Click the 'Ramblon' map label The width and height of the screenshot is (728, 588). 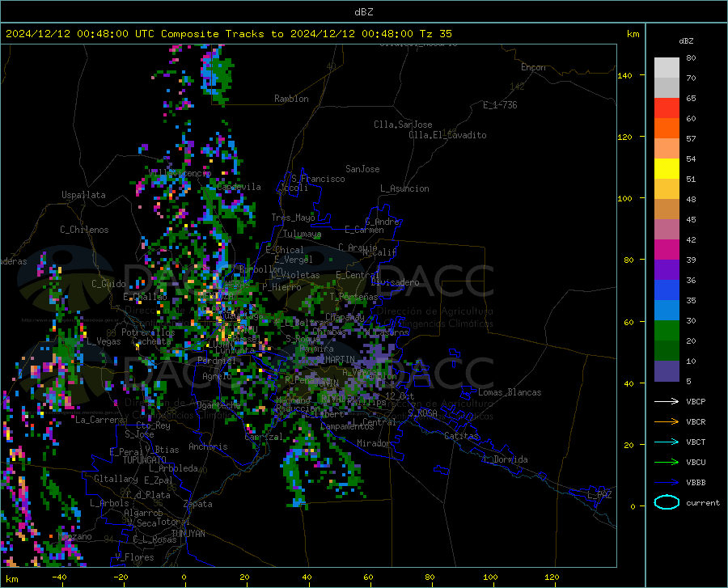(x=291, y=99)
